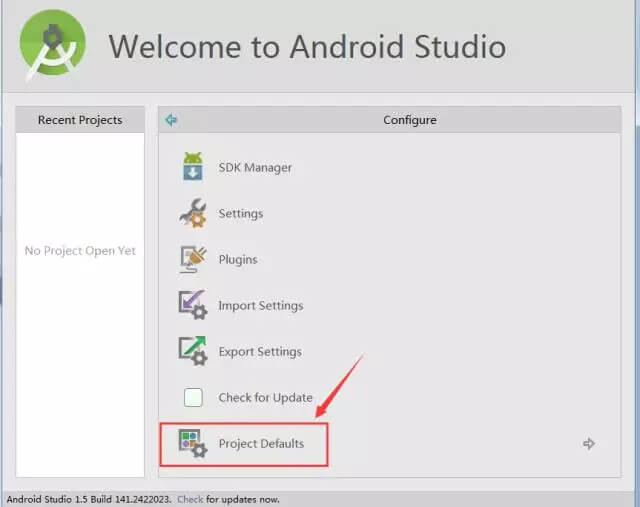
Task: Choose Export Settings text
Action: pyautogui.click(x=260, y=351)
